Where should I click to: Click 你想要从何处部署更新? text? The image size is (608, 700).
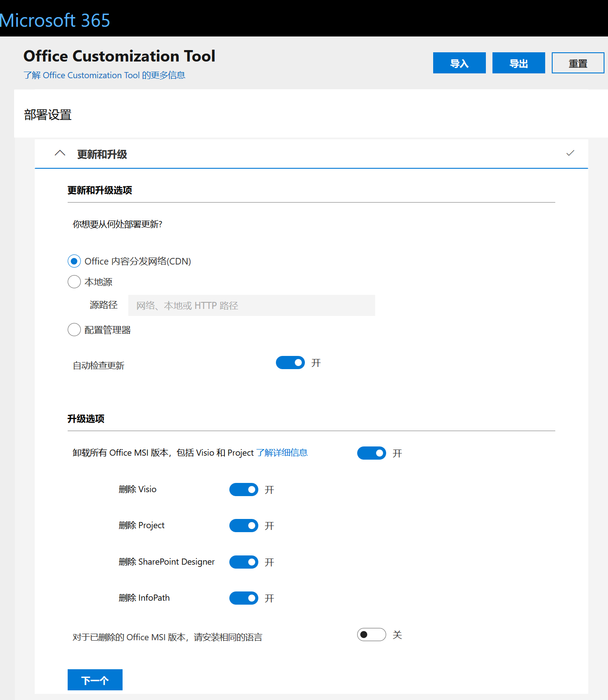(117, 224)
